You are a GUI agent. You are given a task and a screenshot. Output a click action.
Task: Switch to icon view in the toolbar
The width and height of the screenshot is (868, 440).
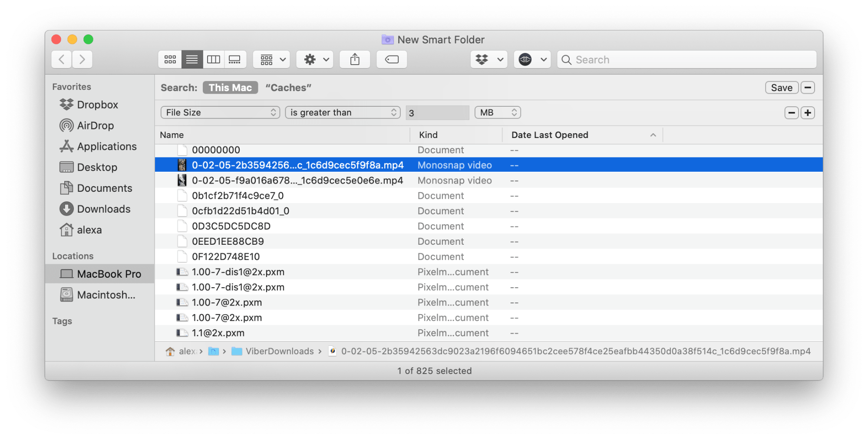(169, 59)
